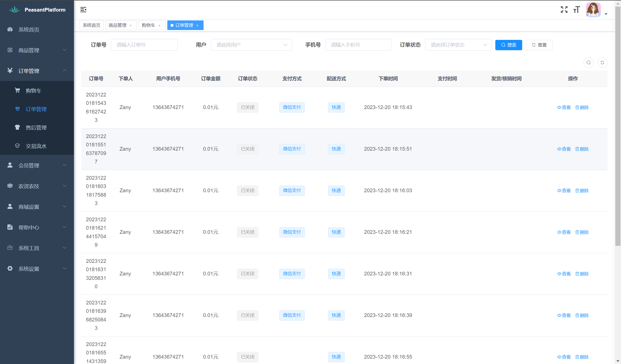The width and height of the screenshot is (621, 364).
Task: Open 交易流水 in the sidebar
Action: [37, 146]
